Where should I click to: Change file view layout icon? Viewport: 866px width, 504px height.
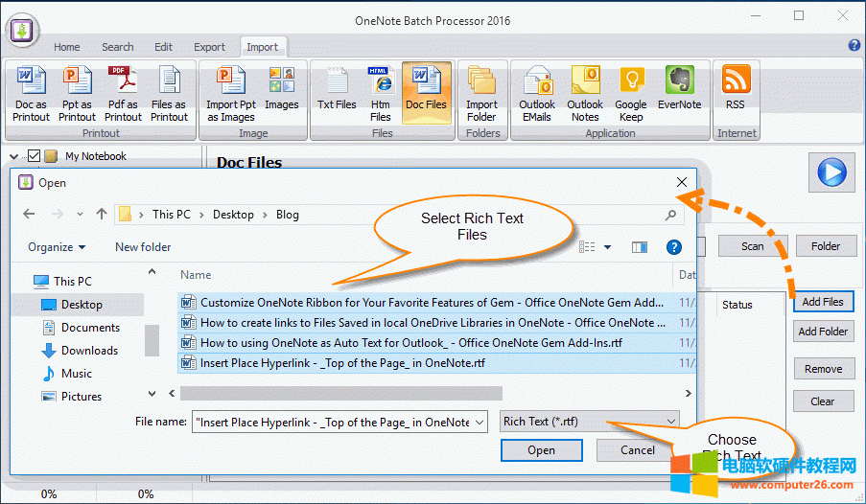[587, 247]
